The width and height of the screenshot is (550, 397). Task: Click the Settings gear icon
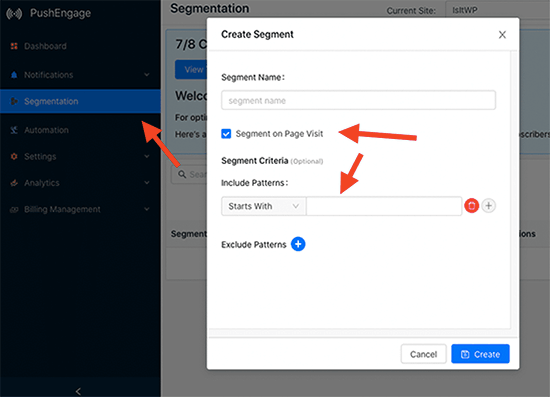tap(14, 156)
